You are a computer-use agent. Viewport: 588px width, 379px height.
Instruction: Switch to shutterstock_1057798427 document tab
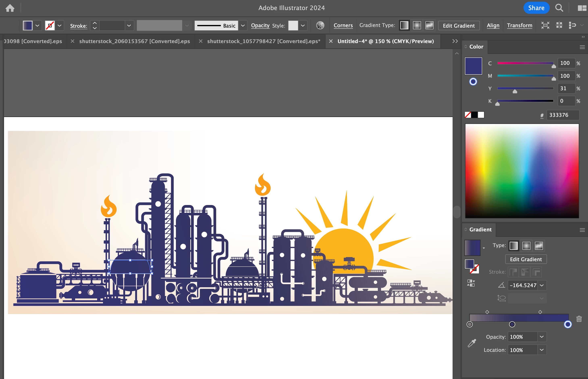coord(263,41)
